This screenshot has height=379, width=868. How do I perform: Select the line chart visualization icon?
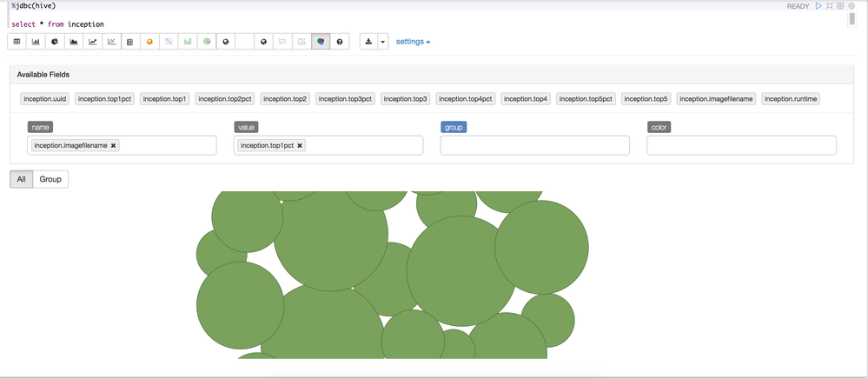(x=93, y=42)
